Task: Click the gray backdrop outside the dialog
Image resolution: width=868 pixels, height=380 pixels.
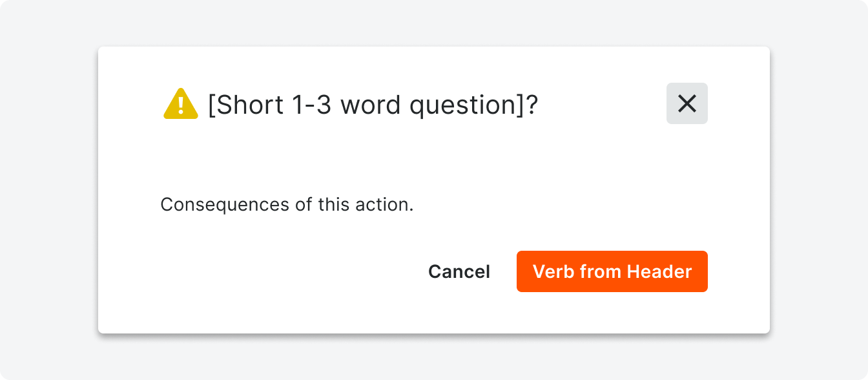Action: 48,194
